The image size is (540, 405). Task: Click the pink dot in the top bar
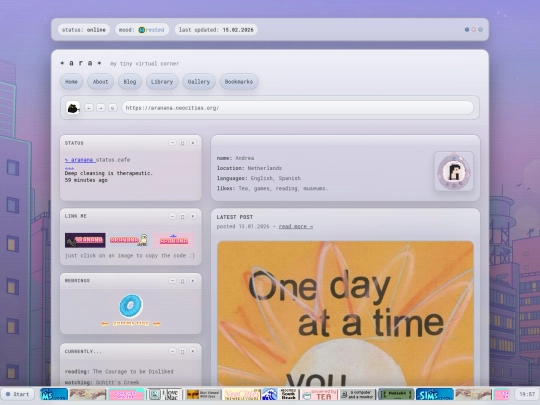pos(474,30)
